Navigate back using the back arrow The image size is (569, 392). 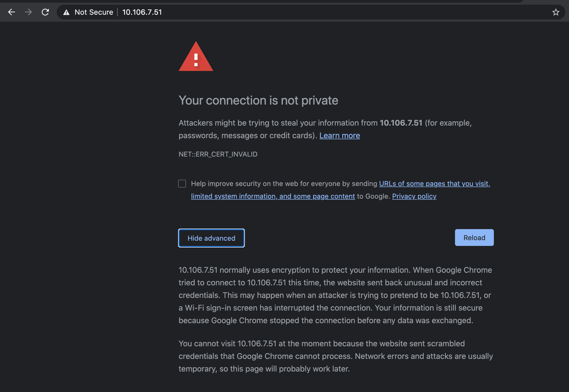coord(12,12)
